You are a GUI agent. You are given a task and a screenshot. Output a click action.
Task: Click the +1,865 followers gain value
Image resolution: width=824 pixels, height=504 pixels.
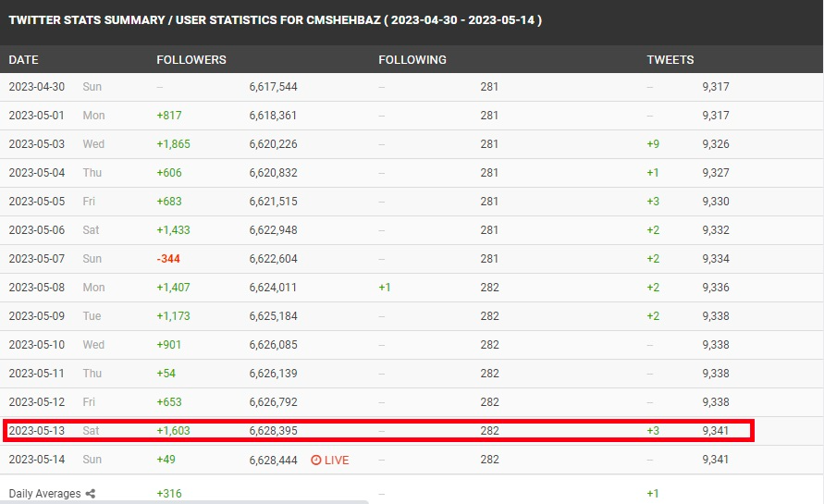pyautogui.click(x=174, y=144)
